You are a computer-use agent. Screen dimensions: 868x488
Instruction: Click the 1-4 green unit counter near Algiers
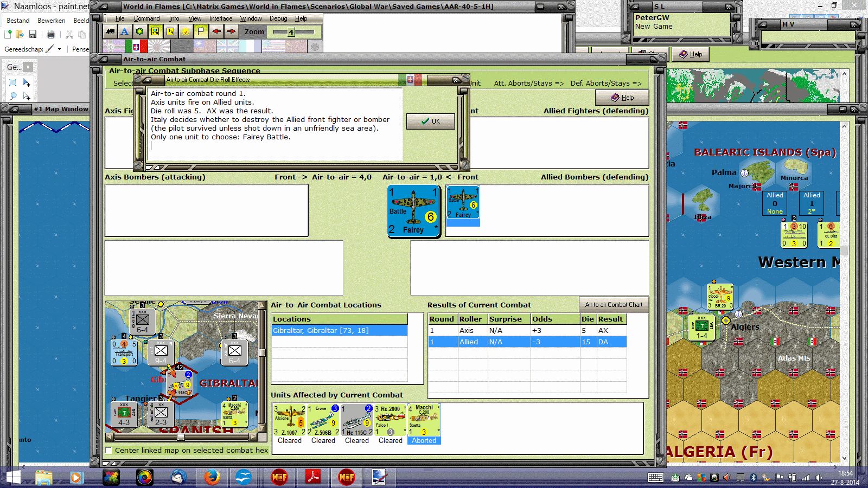[x=701, y=328]
